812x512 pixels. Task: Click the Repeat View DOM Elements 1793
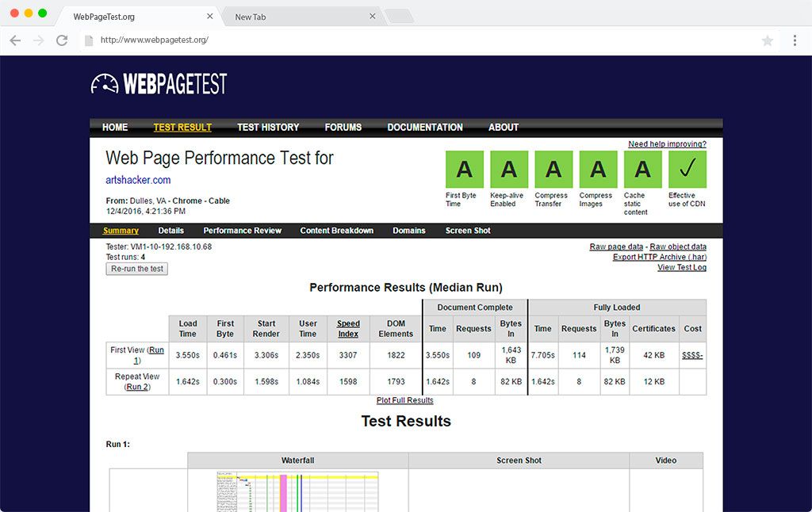coord(396,381)
